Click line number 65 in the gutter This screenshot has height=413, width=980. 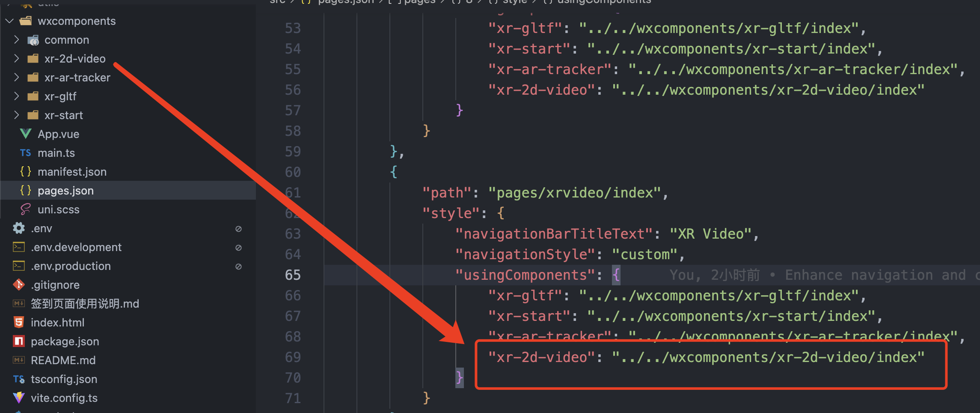(293, 275)
